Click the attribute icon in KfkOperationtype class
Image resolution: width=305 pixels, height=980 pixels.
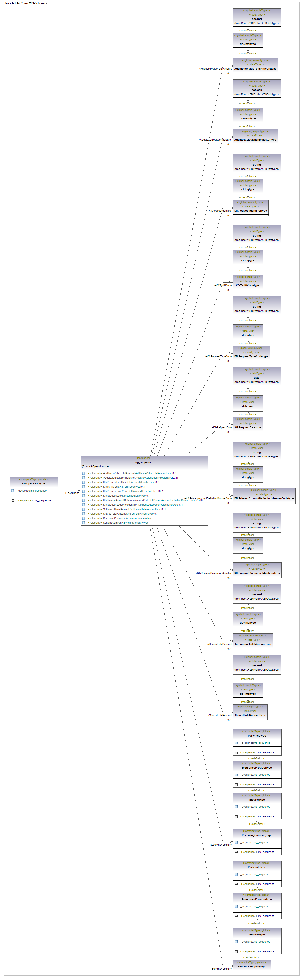coord(13,491)
